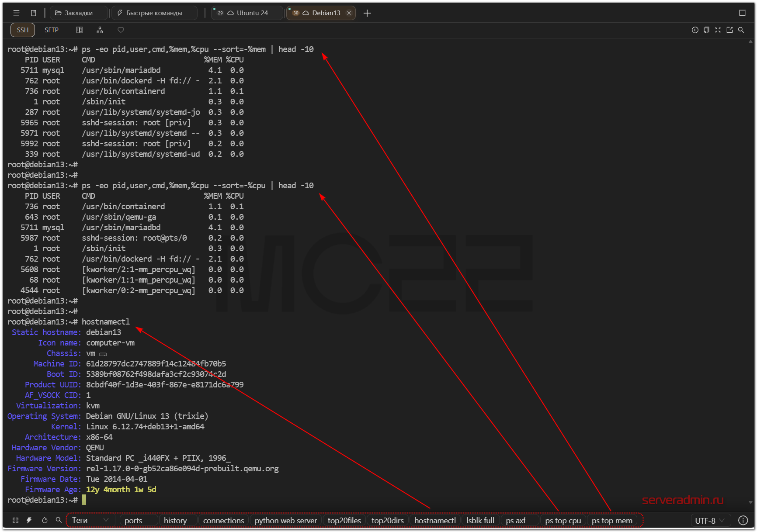Close the Debian13 tab
This screenshot has width=757, height=532.
pyautogui.click(x=349, y=13)
